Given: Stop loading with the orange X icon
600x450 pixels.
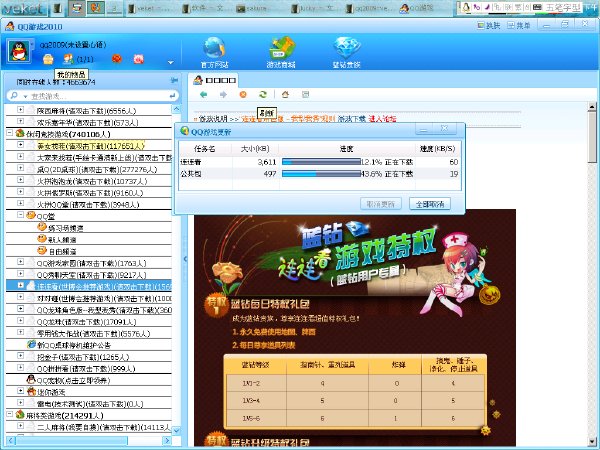Looking at the screenshot, I should (x=243, y=95).
